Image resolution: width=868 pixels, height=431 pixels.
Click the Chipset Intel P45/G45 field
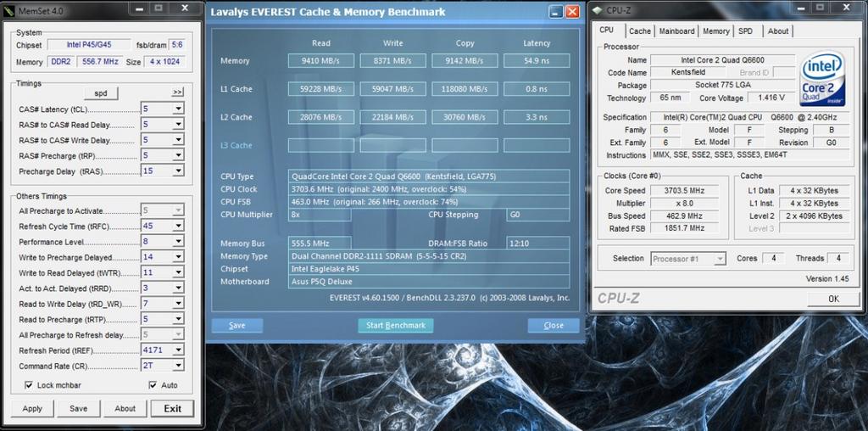[89, 45]
